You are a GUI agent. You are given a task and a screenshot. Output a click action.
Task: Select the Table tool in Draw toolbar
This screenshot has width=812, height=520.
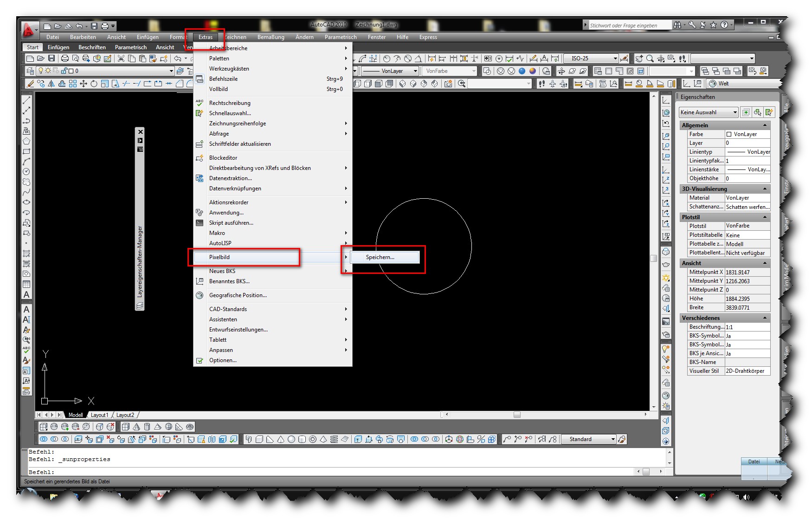coord(26,284)
